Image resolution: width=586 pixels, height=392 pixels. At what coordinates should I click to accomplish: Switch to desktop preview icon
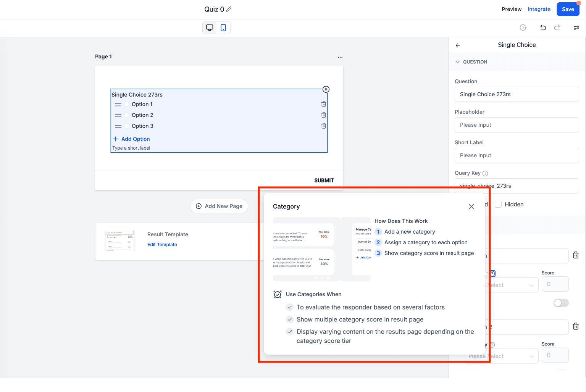pyautogui.click(x=210, y=27)
